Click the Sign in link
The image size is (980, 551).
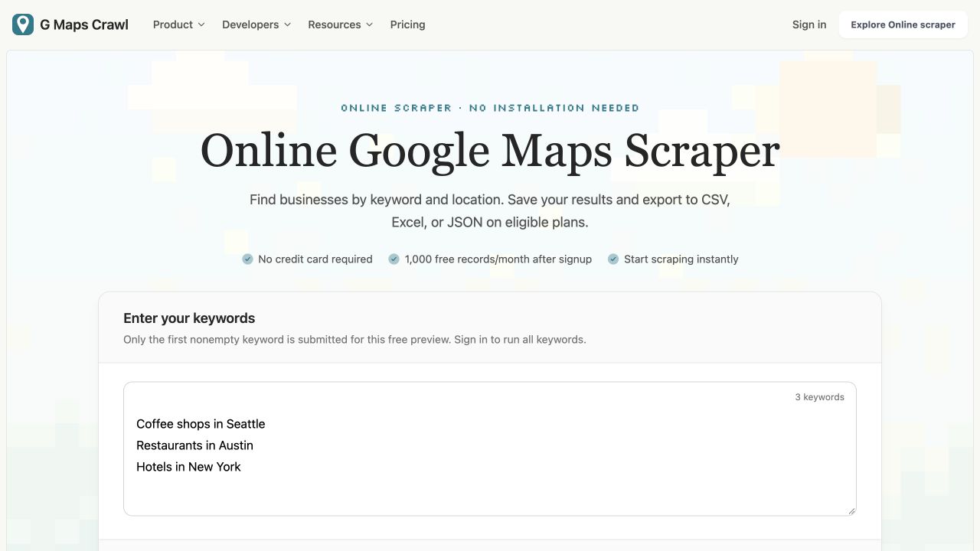(x=809, y=24)
